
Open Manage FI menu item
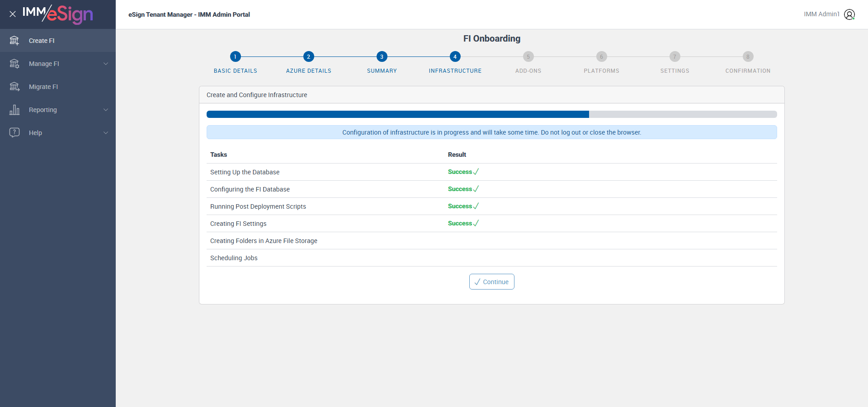coord(58,64)
